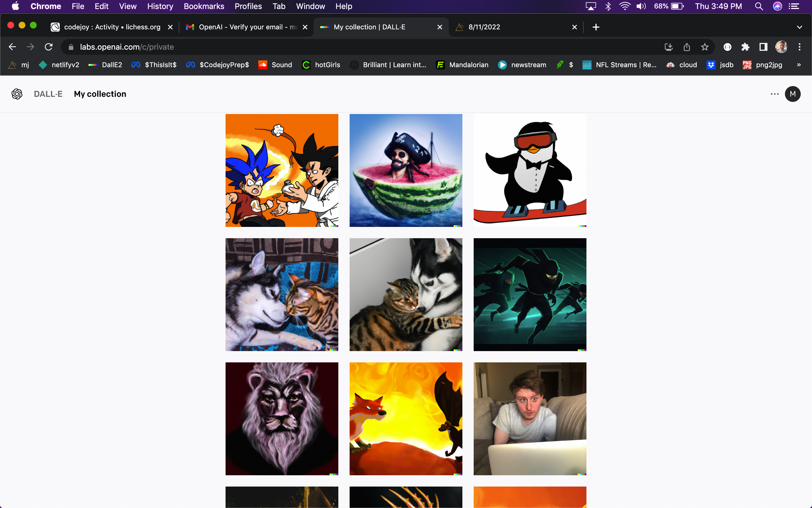Open the husky and cat painting image

282,295
